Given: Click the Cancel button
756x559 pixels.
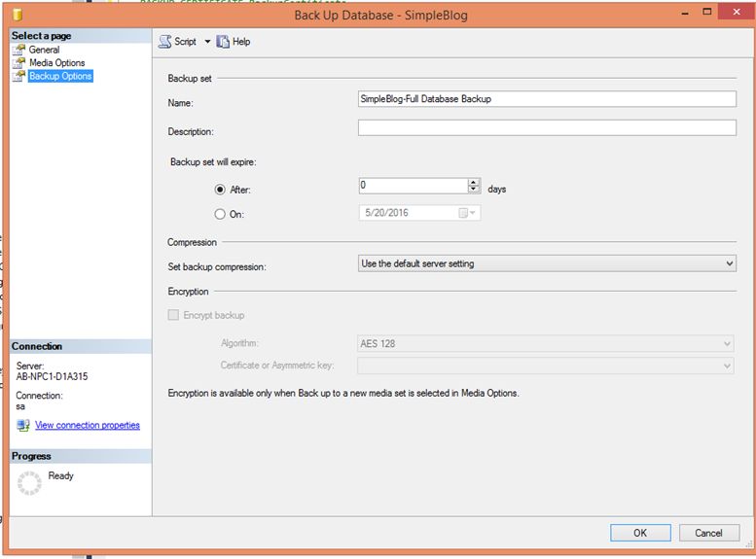Looking at the screenshot, I should (x=708, y=533).
